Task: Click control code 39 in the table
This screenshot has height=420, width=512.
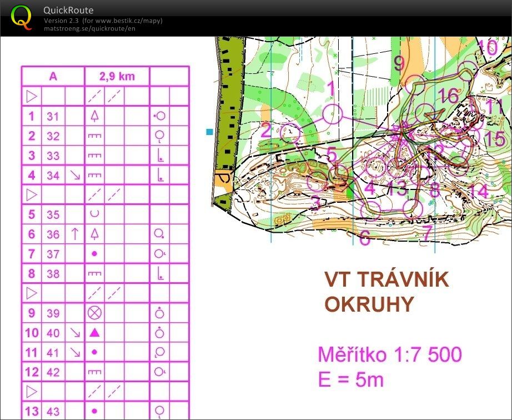Action: (x=53, y=313)
